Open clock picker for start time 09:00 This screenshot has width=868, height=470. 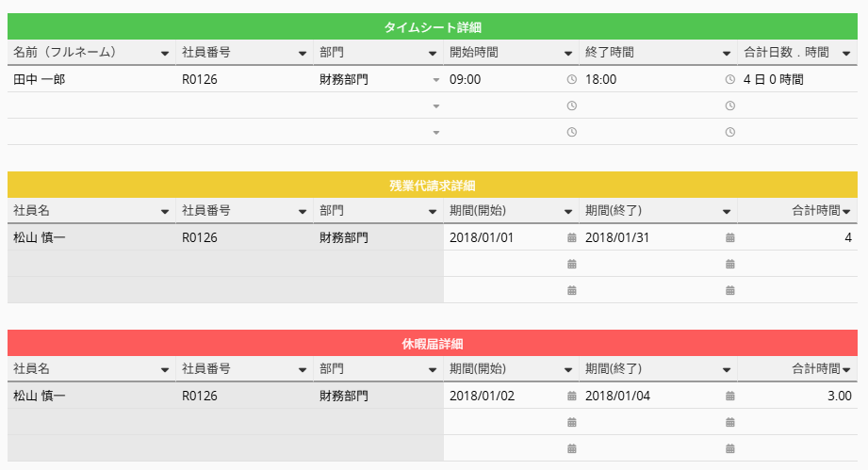[x=571, y=80]
